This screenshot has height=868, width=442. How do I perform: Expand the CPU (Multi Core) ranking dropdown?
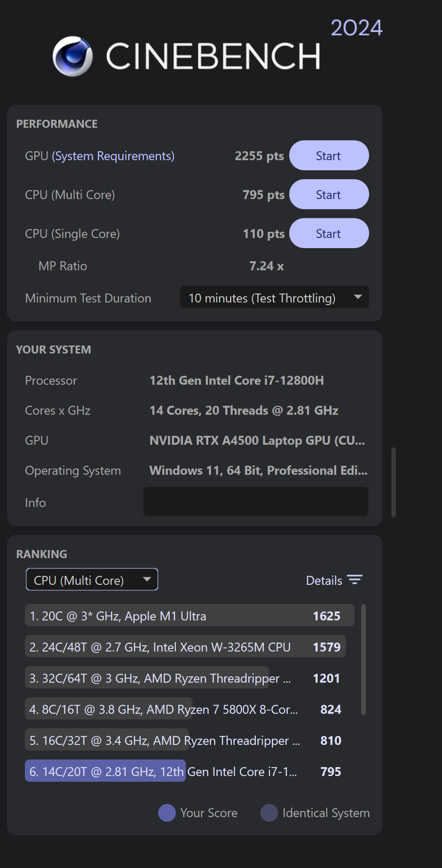92,580
